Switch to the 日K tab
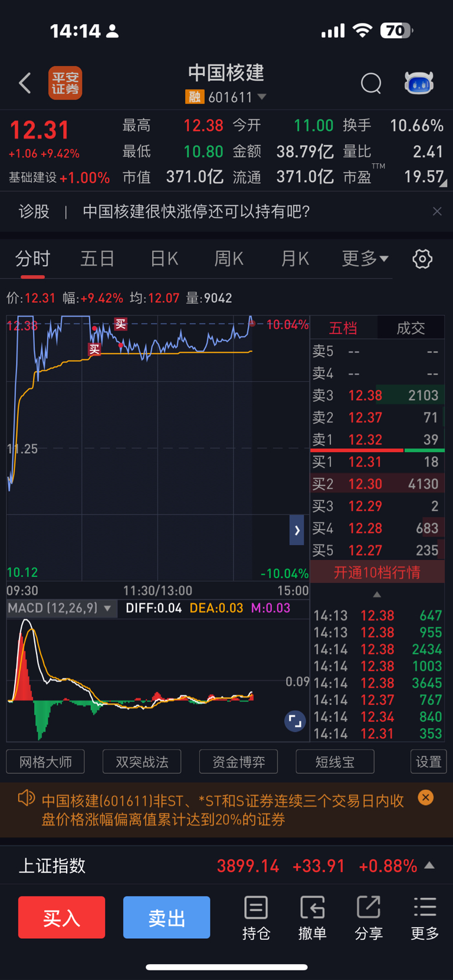The height and width of the screenshot is (980, 453). [x=164, y=259]
